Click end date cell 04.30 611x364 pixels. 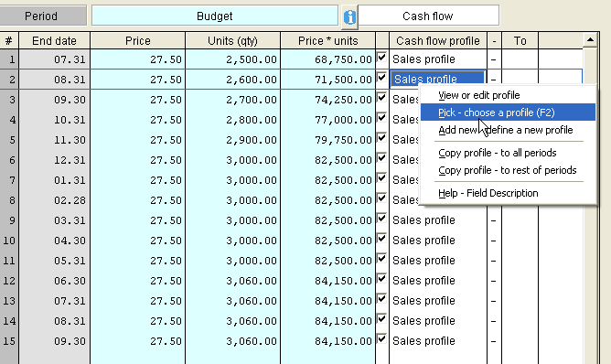pos(55,241)
